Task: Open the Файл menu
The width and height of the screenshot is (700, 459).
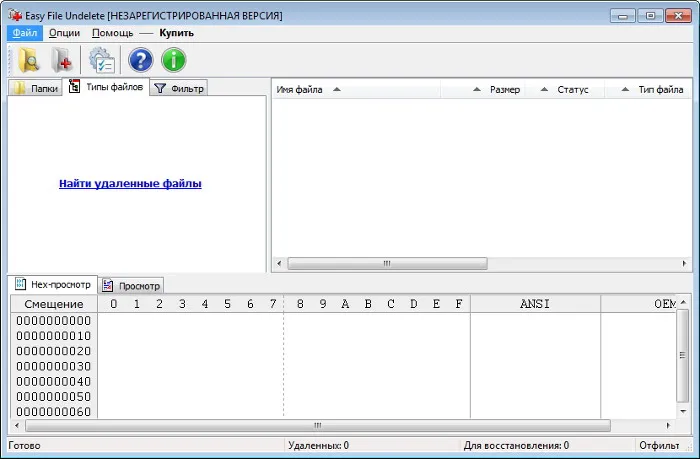Action: tap(25, 33)
